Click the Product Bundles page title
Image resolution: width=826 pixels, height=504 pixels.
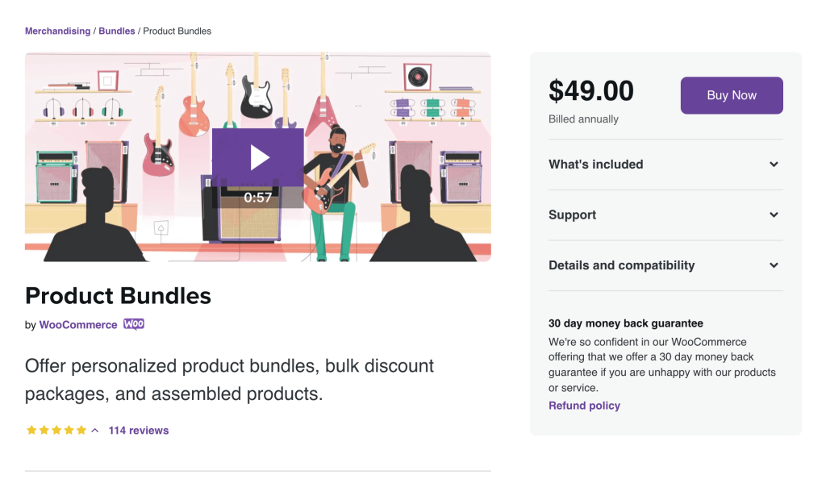pos(118,296)
